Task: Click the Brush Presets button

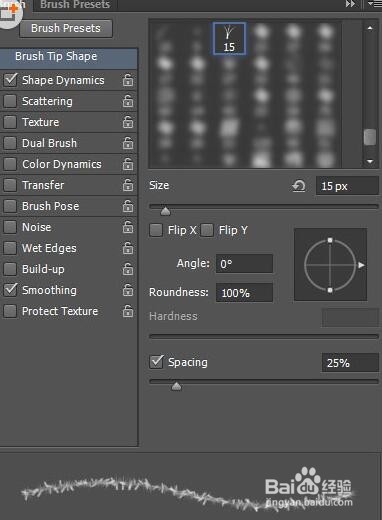Action: pyautogui.click(x=66, y=28)
